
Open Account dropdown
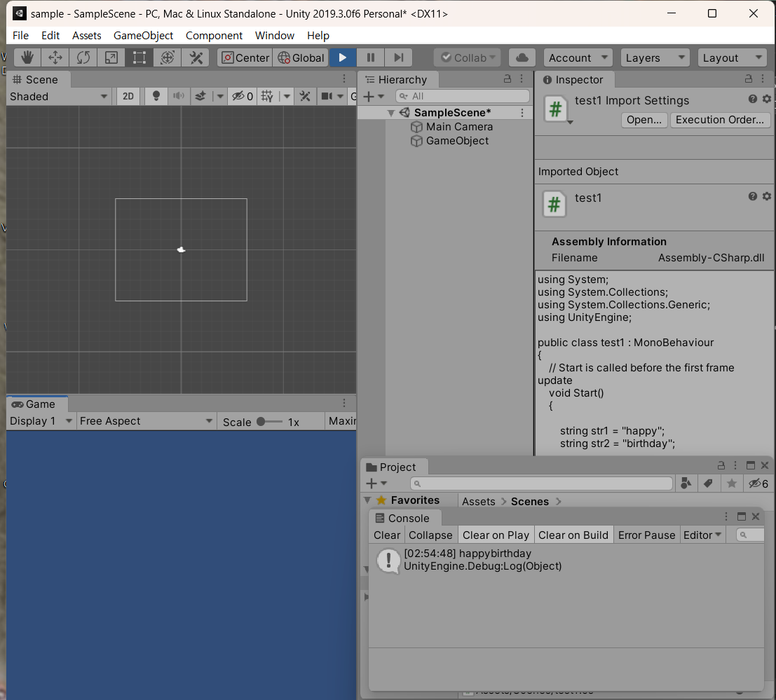click(x=578, y=58)
